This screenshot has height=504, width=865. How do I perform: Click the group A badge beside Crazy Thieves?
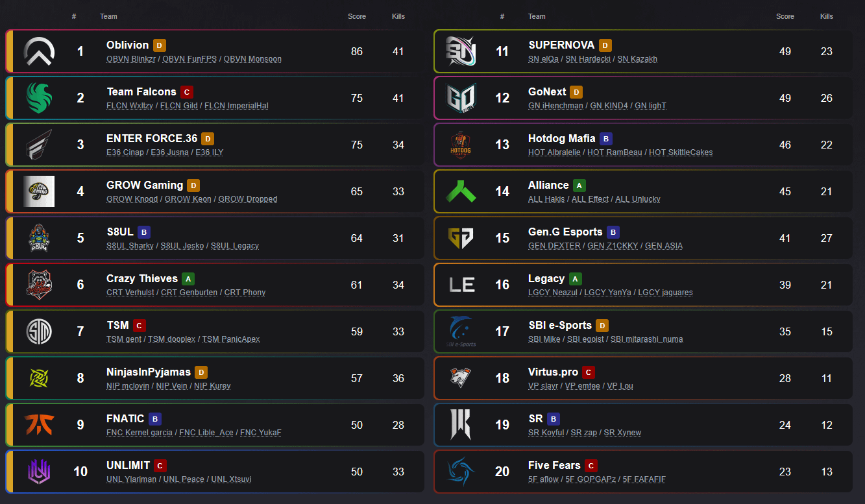click(x=188, y=279)
